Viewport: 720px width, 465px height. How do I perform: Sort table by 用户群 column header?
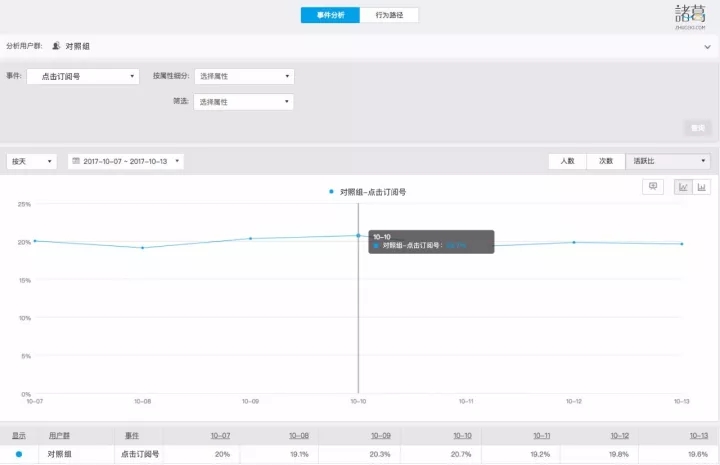[x=59, y=435]
